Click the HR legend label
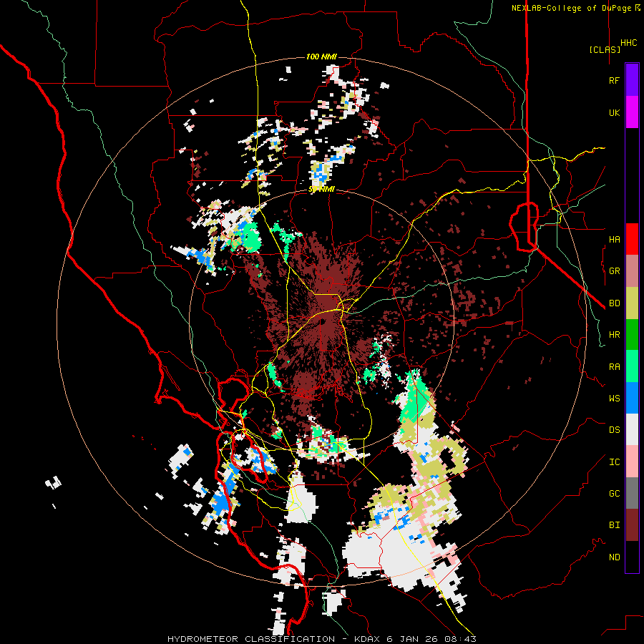The width and height of the screenshot is (644, 644). 615,335
